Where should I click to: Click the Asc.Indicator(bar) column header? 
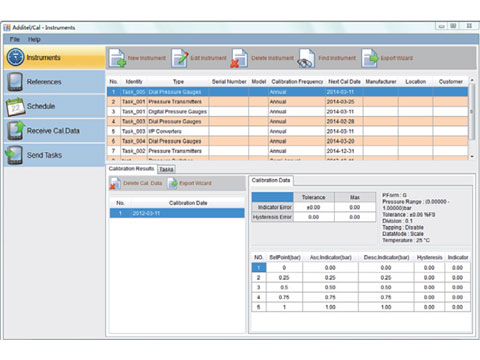click(330, 257)
